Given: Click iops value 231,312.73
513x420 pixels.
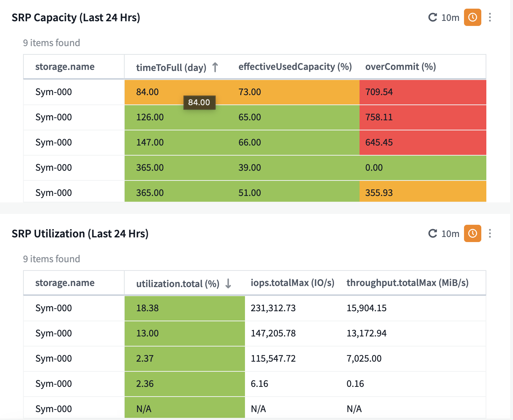Looking at the screenshot, I should pos(273,308).
